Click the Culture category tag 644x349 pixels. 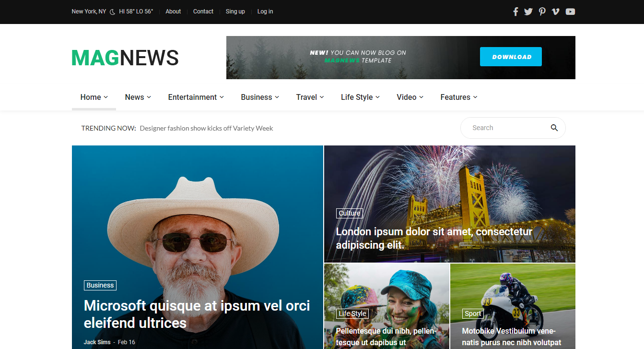click(349, 213)
